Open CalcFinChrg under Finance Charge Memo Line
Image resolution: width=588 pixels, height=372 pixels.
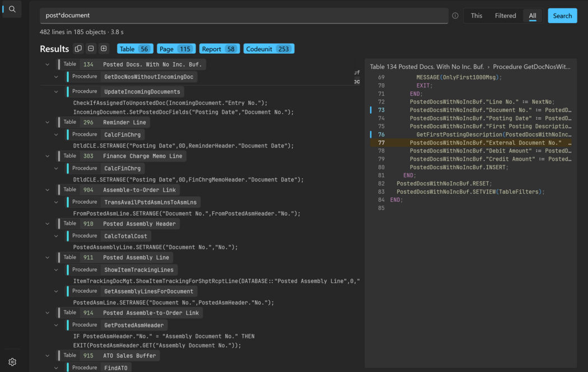(x=106, y=169)
